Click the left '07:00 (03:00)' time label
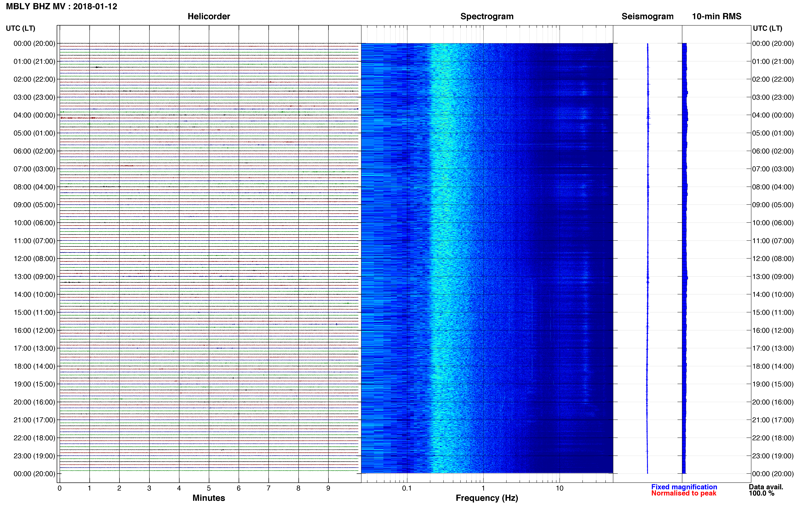Screen dimensions: 812x508 pyautogui.click(x=34, y=169)
